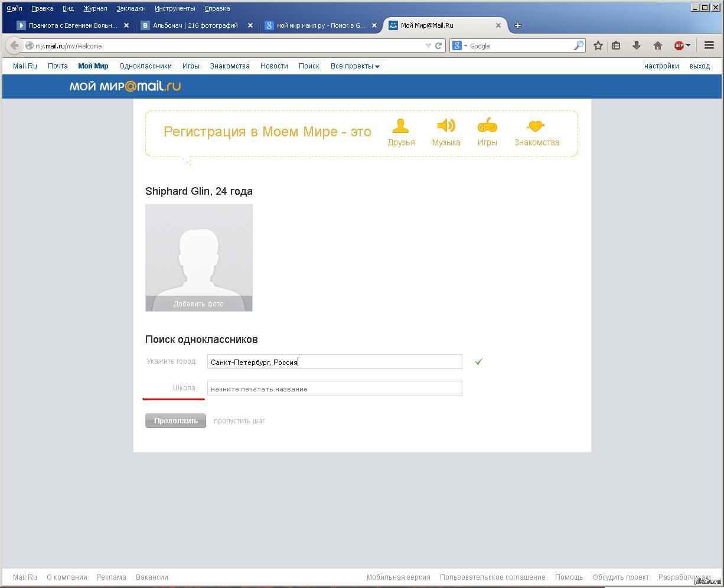Click the Поиск link in top navigation

pyautogui.click(x=309, y=66)
